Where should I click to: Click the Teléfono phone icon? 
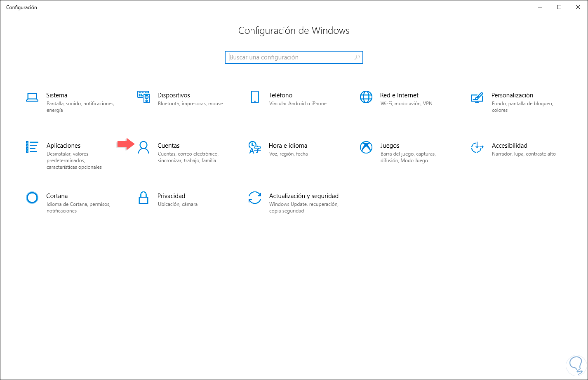coord(255,97)
